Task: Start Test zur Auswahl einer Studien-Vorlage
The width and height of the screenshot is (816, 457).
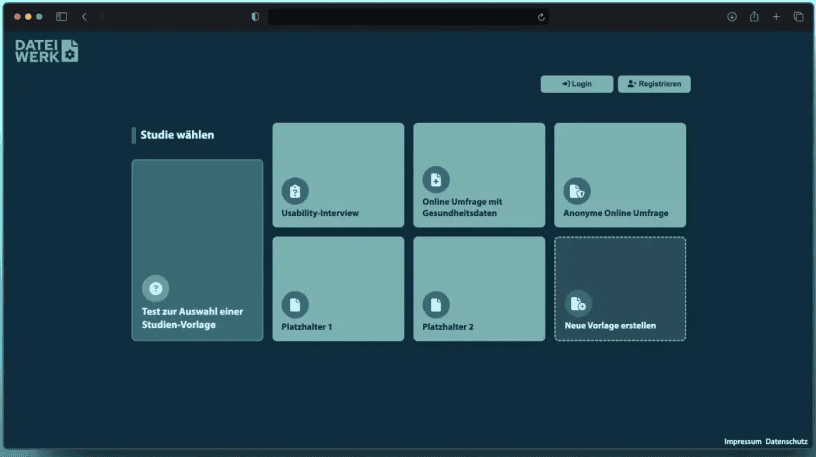Action: click(x=197, y=250)
